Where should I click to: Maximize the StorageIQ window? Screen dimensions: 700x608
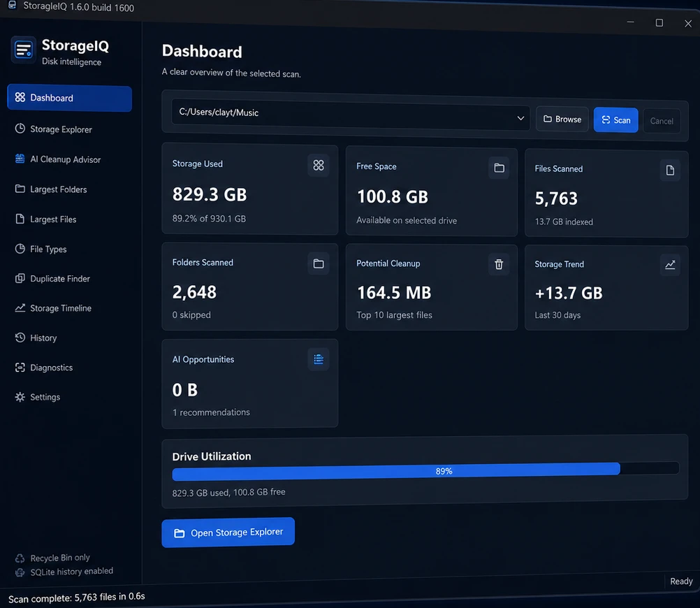[659, 23]
